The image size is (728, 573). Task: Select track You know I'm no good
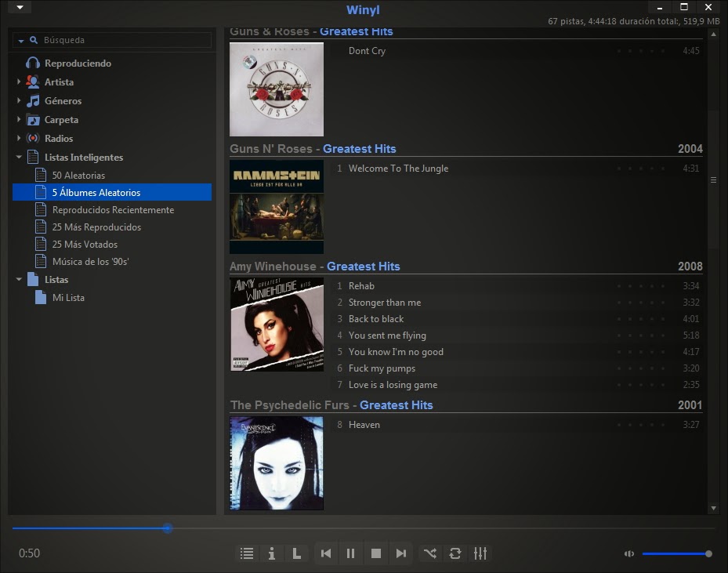(x=517, y=351)
